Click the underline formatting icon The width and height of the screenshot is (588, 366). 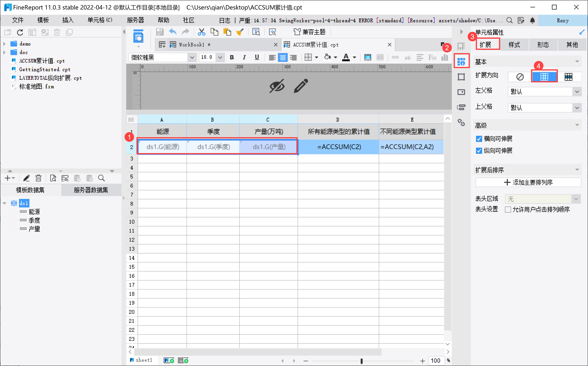tap(257, 57)
